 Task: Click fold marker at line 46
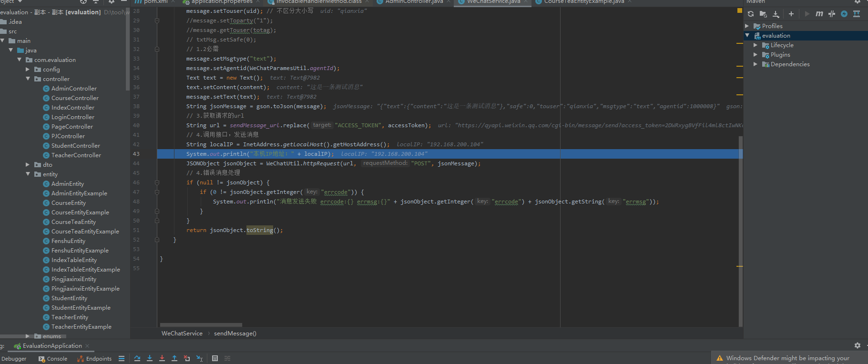(x=157, y=182)
